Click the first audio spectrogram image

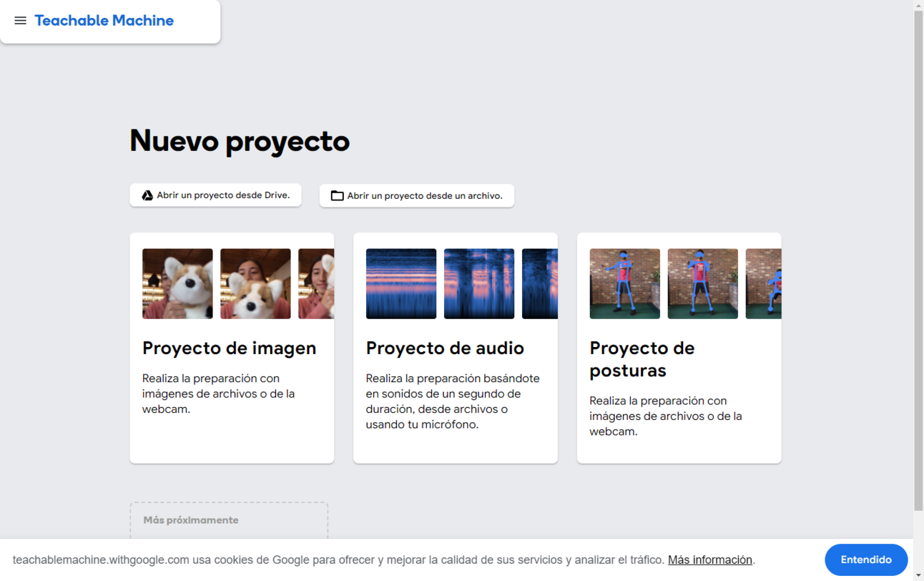tap(401, 284)
